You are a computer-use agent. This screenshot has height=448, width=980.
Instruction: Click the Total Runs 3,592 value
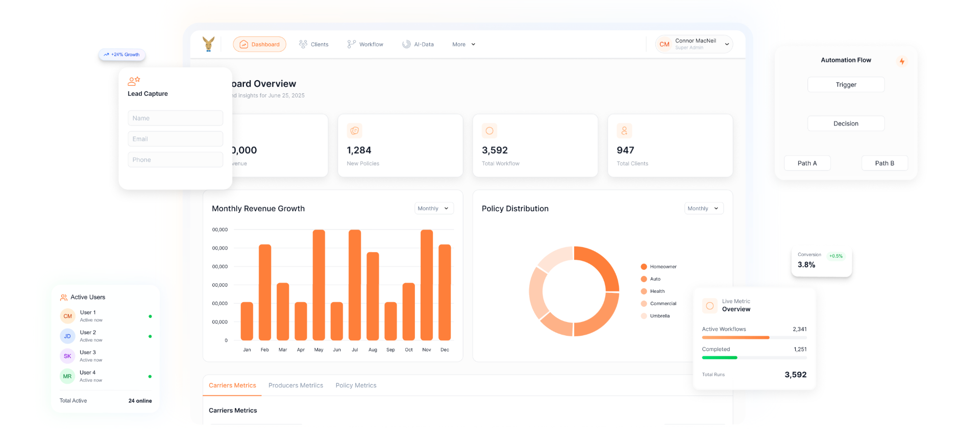(795, 375)
